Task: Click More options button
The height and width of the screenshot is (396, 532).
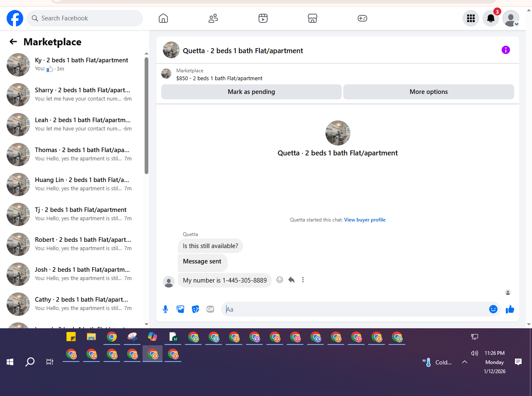Action: 429,92
